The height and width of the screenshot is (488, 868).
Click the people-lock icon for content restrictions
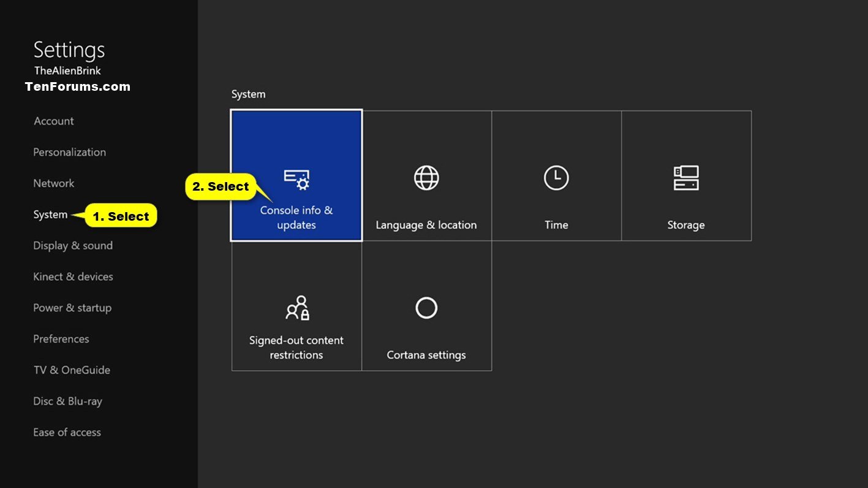[x=298, y=308]
